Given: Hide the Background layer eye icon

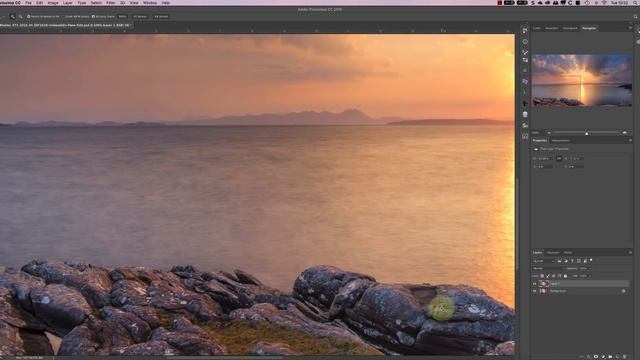Looking at the screenshot, I should point(534,291).
